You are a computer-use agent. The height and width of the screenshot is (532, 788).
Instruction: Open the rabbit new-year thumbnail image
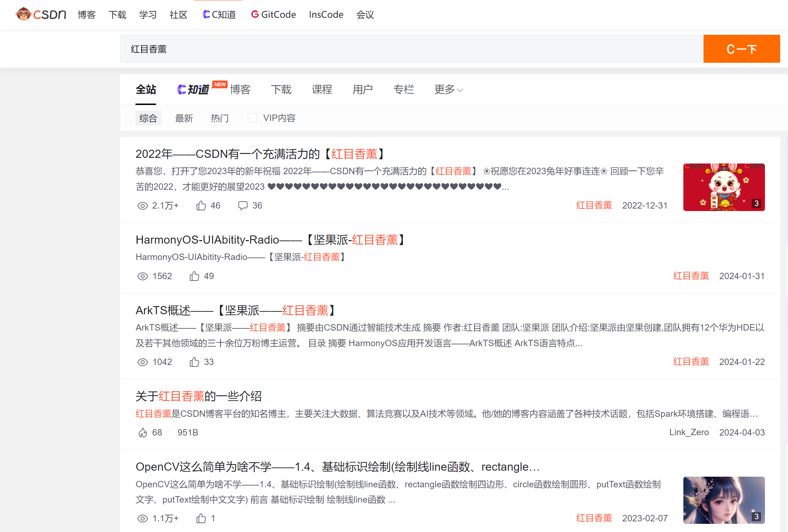point(724,187)
